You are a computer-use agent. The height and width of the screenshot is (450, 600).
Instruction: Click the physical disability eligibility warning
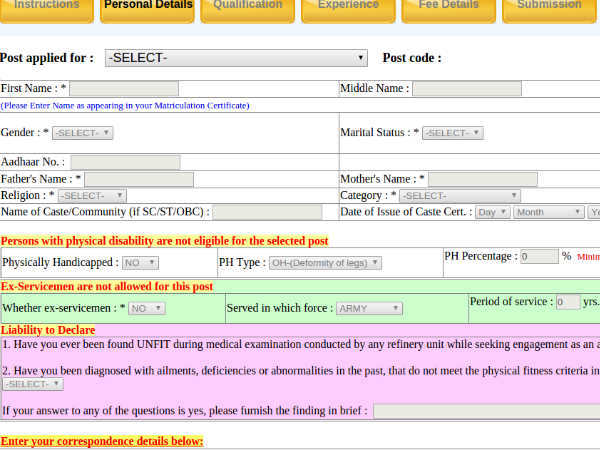164,241
